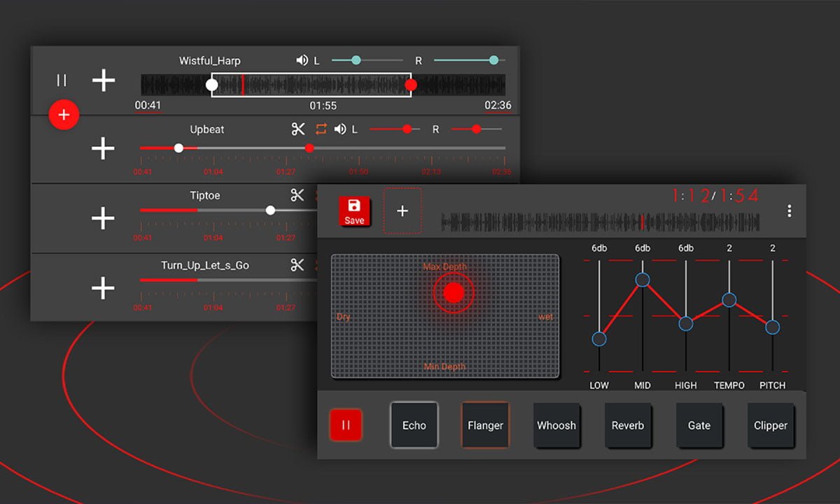The height and width of the screenshot is (504, 840).
Task: Toggle the Whoosh effect
Action: pos(556,425)
